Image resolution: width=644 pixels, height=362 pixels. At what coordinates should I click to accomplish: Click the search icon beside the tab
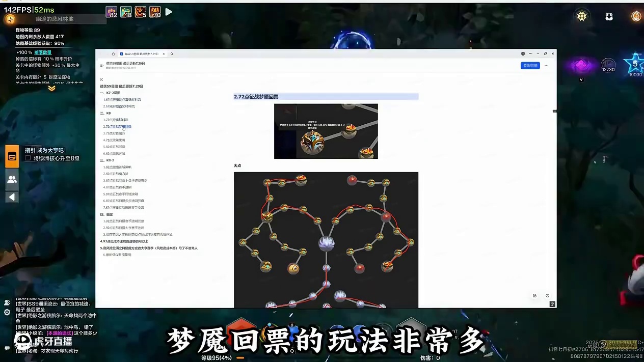click(172, 53)
